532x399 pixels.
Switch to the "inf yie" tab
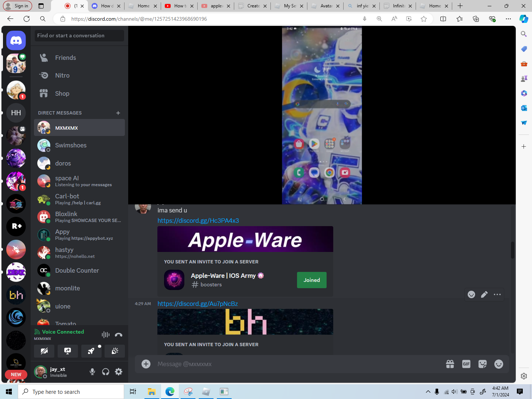coord(362,6)
